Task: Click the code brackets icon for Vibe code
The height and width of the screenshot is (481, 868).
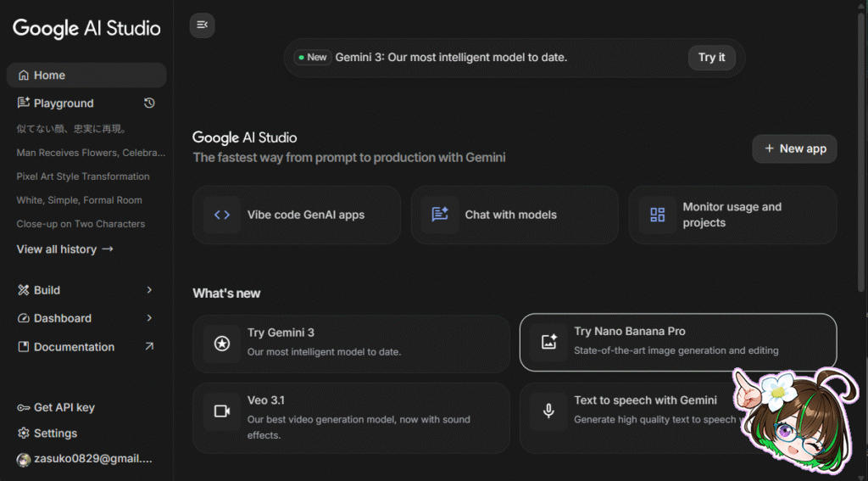Action: (x=222, y=215)
